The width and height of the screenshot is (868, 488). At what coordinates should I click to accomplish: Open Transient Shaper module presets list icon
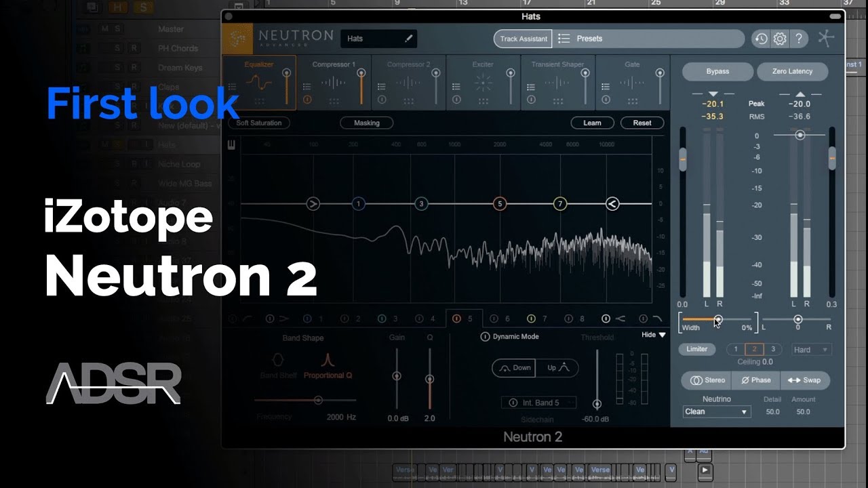(x=530, y=87)
